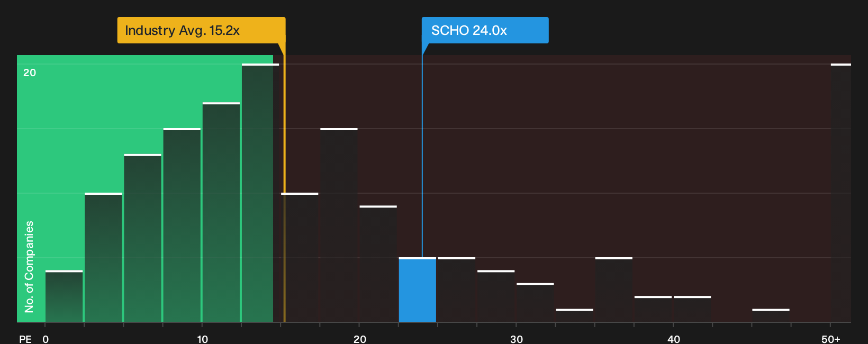Click the small bar at PE 45-47.5

coord(771,315)
